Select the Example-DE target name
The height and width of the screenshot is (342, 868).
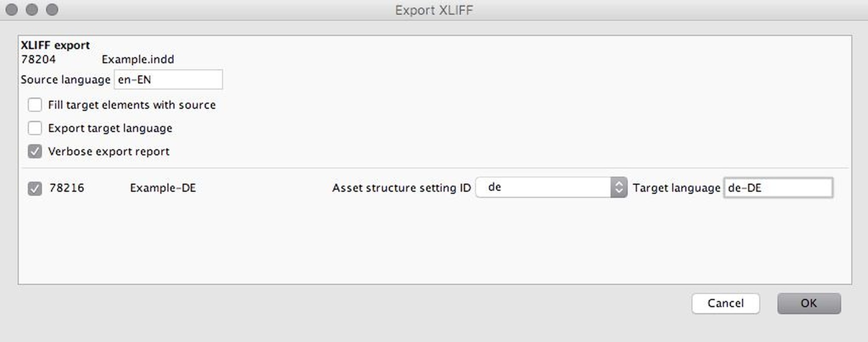pyautogui.click(x=163, y=188)
